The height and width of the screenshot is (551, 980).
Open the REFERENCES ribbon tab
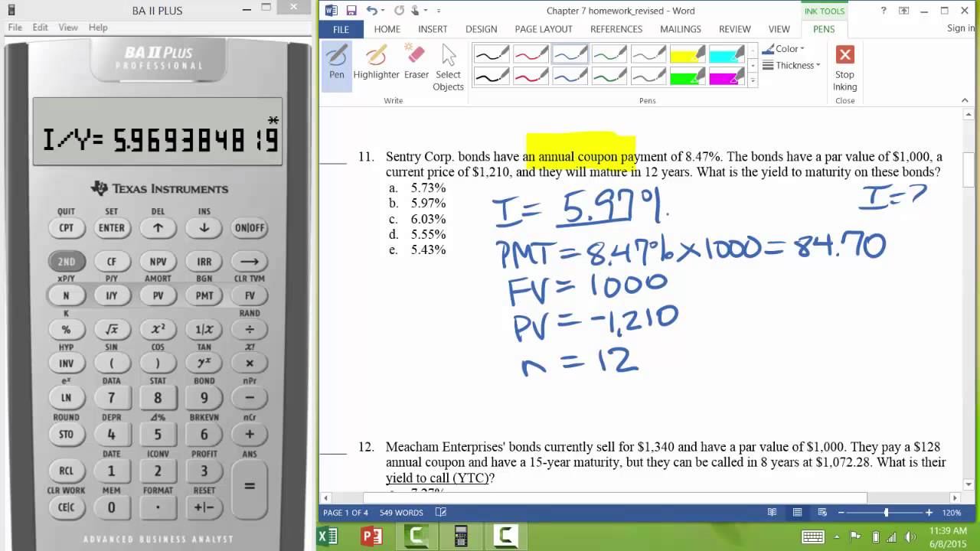tap(616, 29)
